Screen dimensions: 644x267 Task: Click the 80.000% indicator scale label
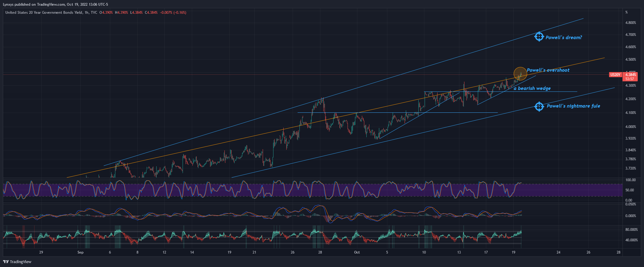tap(631, 230)
